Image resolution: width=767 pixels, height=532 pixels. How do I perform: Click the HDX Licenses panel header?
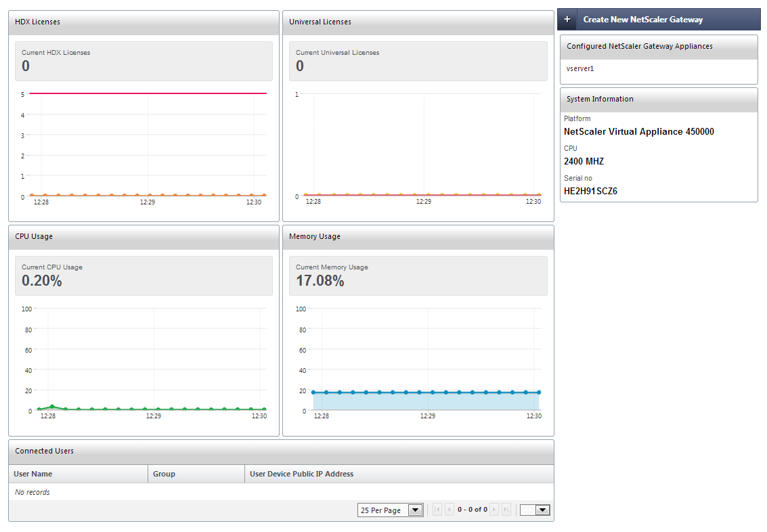click(144, 22)
